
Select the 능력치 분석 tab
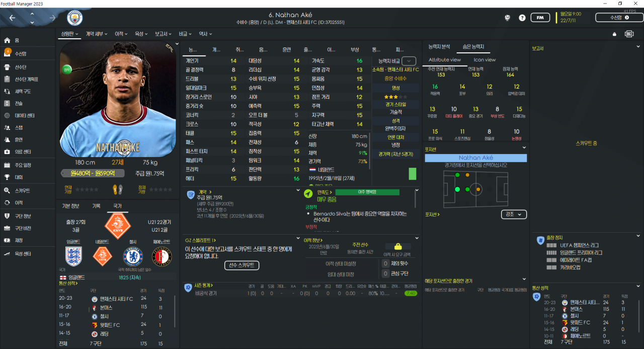click(439, 46)
